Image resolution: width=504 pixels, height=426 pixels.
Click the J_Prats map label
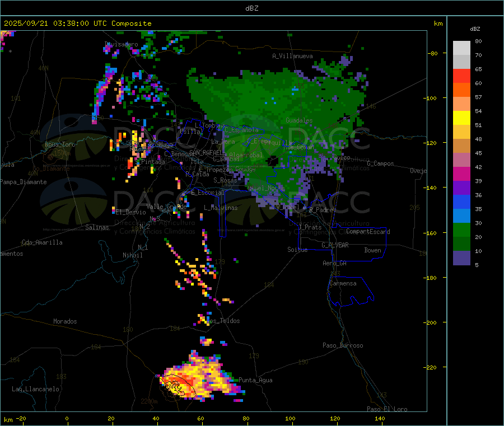coord(310,227)
